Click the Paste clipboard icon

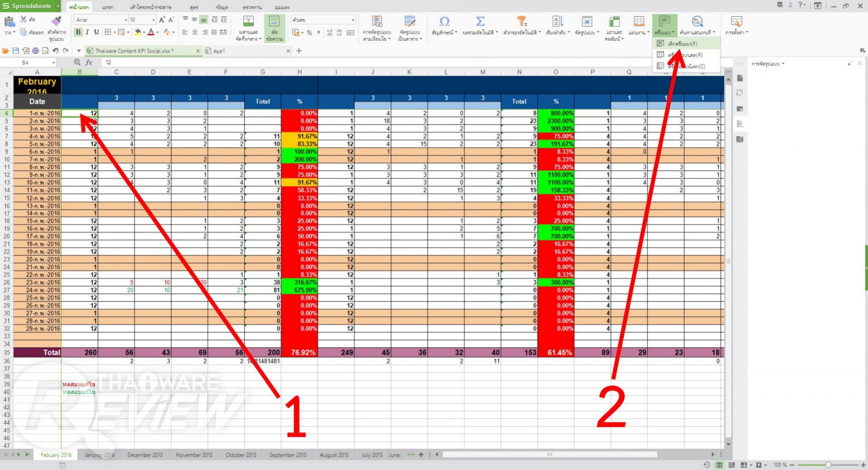pos(9,22)
